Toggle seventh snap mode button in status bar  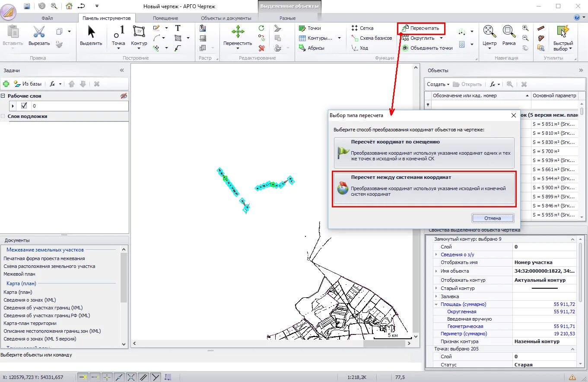click(156, 377)
